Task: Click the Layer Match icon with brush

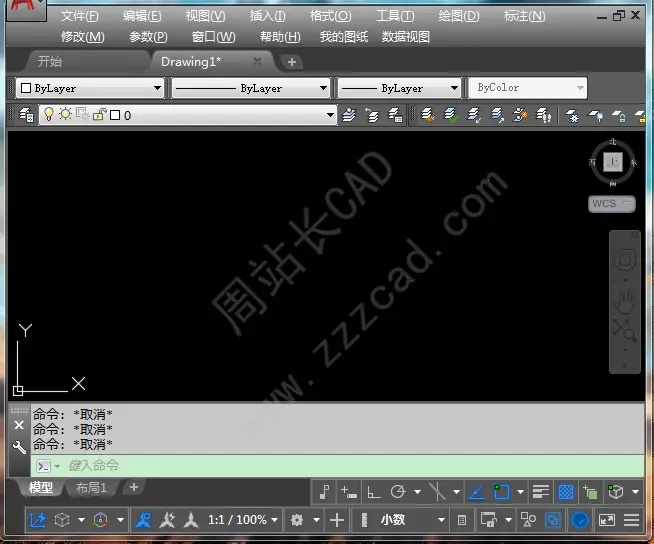Action: pos(428,115)
